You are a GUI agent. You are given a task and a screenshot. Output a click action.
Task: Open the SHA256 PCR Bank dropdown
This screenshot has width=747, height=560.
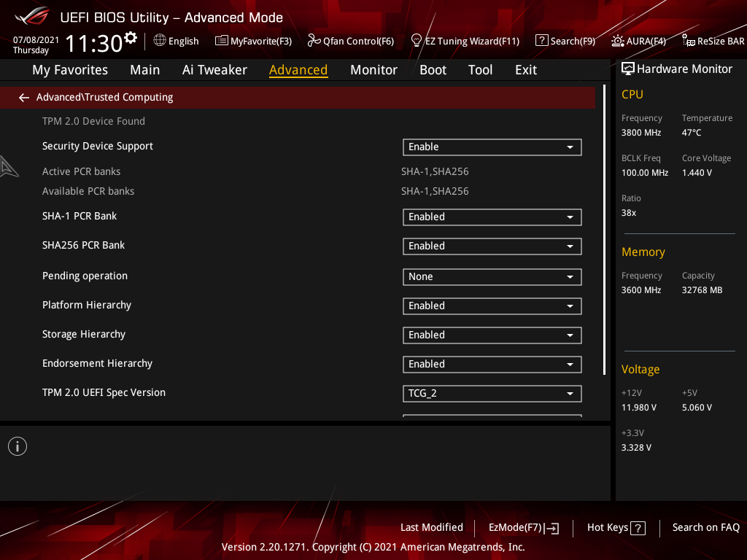[492, 246]
